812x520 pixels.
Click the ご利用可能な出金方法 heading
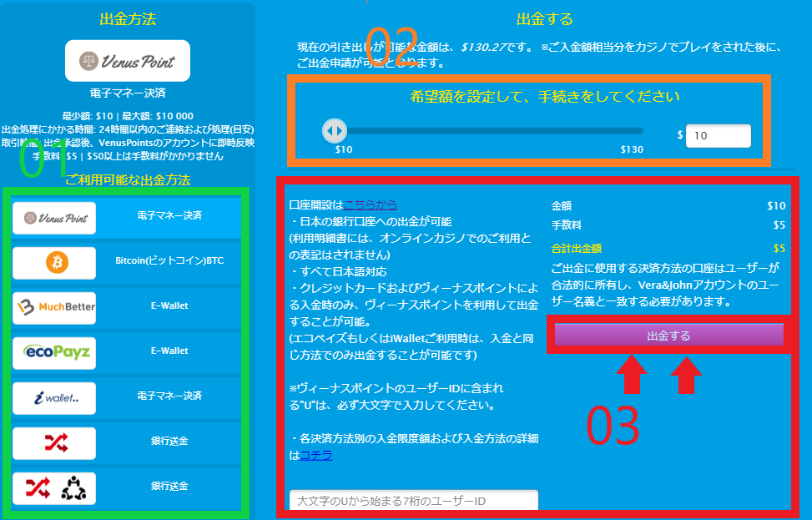[128, 179]
